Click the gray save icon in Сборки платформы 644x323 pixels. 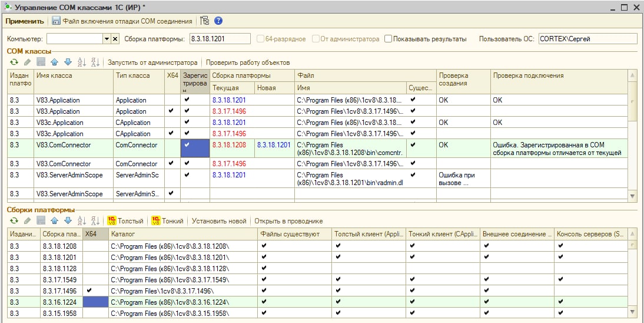tap(41, 221)
